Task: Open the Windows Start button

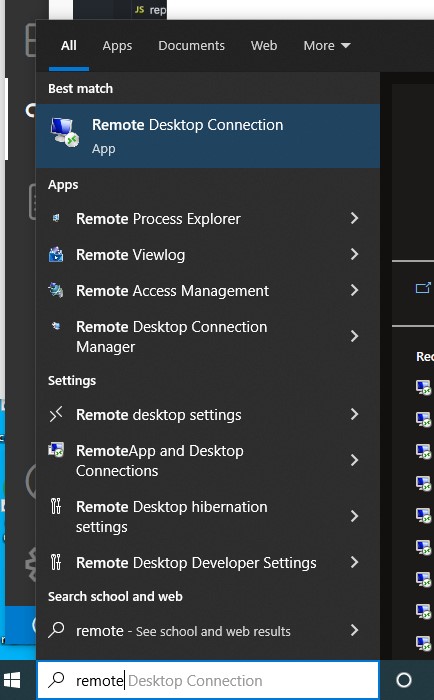Action: 12,680
